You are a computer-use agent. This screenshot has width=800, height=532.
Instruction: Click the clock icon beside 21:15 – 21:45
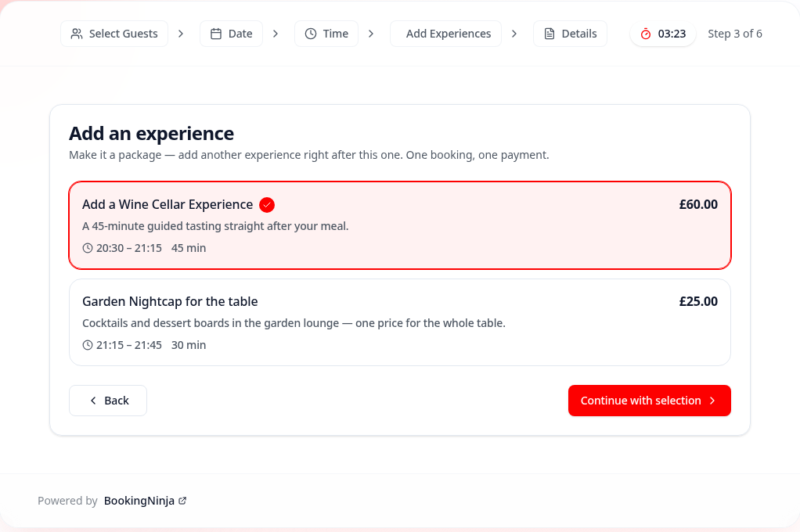pos(88,345)
